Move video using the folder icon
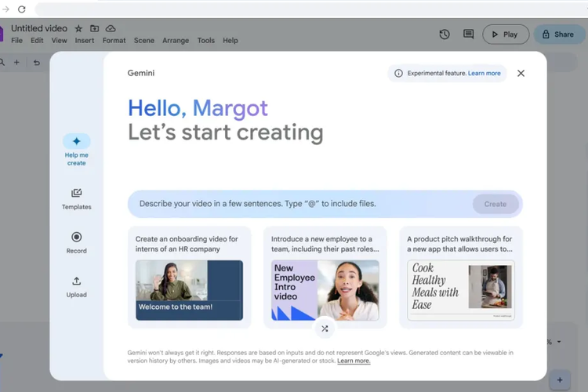The image size is (588, 392). [x=95, y=28]
